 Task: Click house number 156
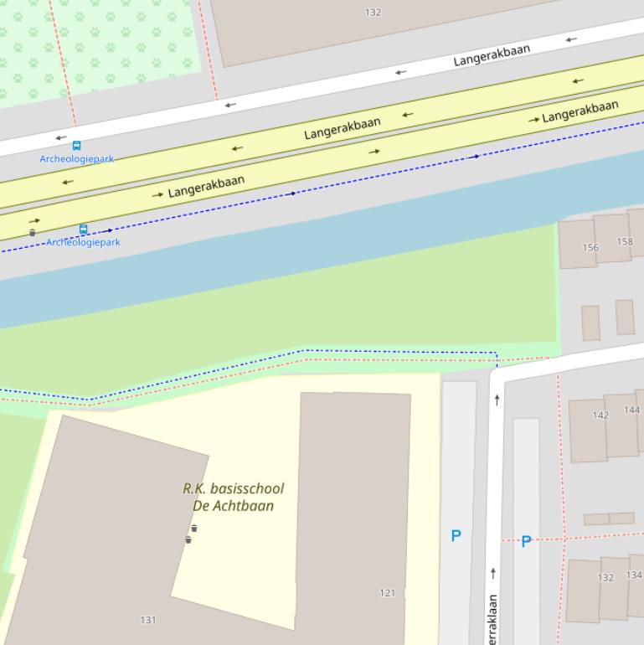click(x=590, y=247)
